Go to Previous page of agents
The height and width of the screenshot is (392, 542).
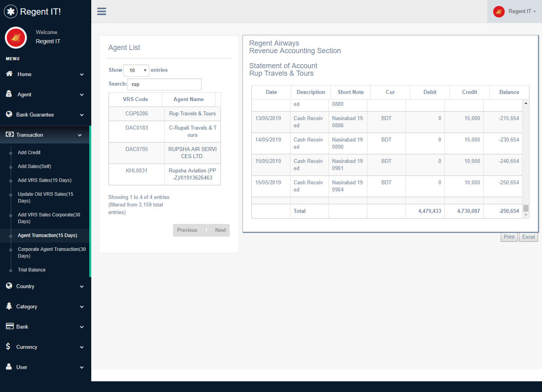[x=187, y=230]
